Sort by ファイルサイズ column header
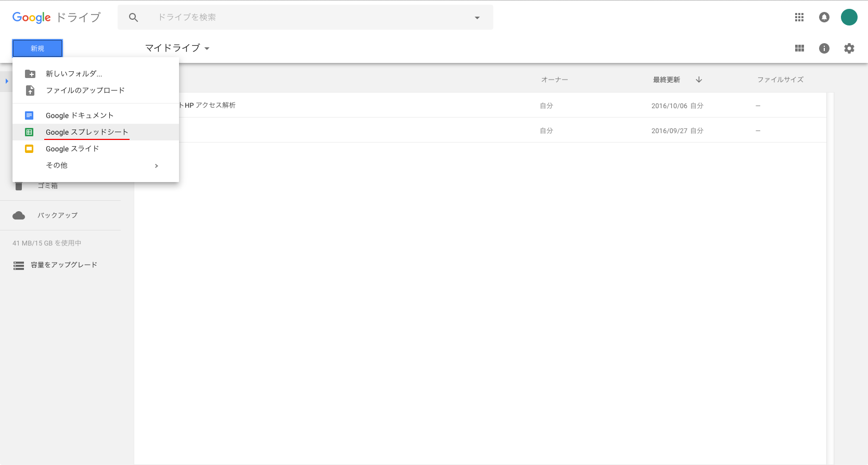 click(780, 80)
